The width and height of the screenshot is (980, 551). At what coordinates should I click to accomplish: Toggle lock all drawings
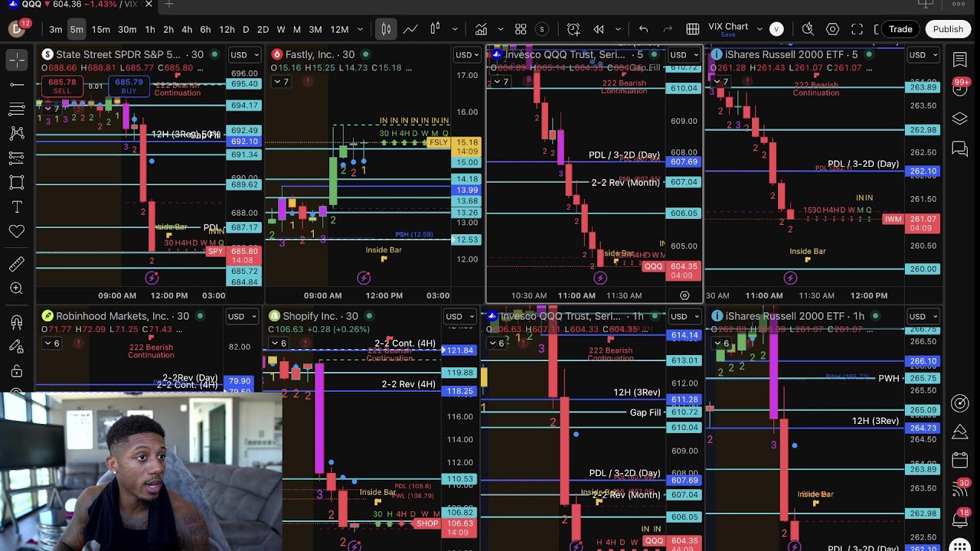pyautogui.click(x=17, y=371)
